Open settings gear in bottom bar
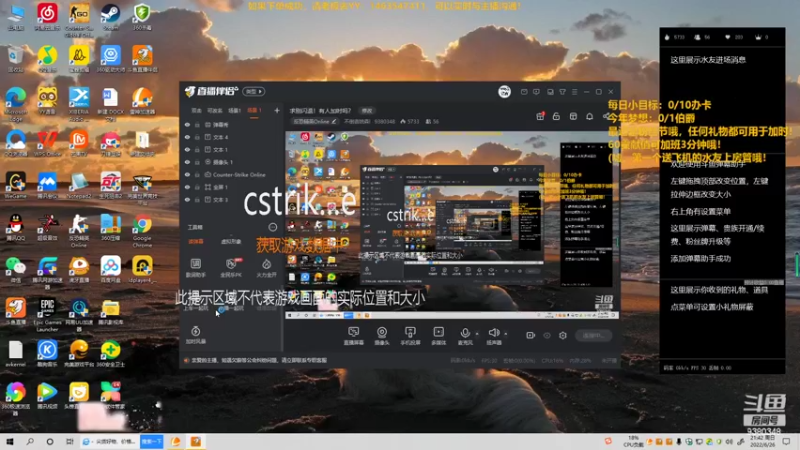800x450 pixels. tap(563, 335)
